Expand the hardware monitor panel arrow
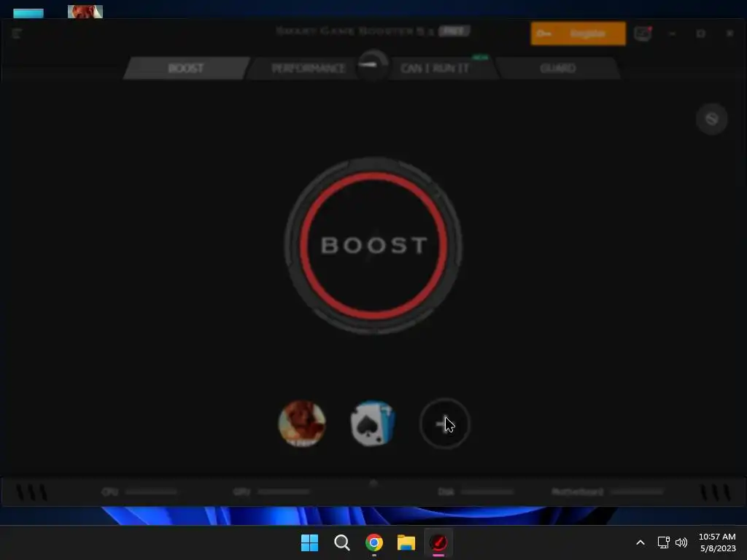This screenshot has height=560, width=747. pos(373,483)
